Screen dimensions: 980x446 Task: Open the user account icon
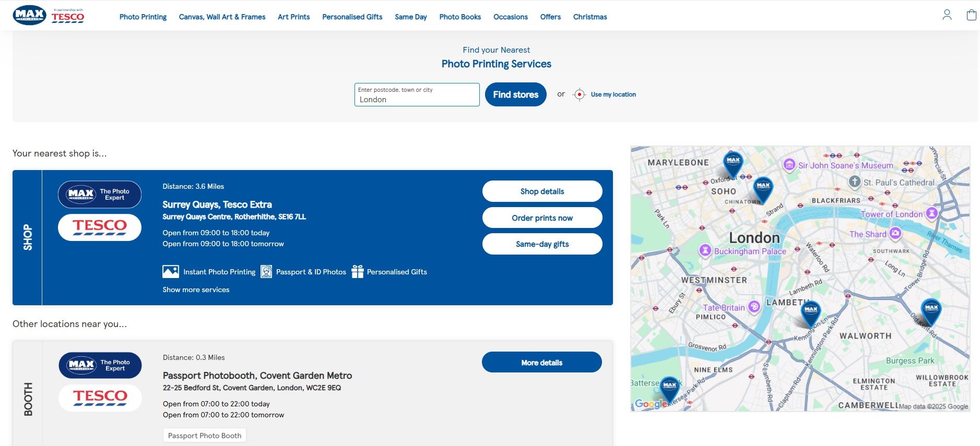947,15
